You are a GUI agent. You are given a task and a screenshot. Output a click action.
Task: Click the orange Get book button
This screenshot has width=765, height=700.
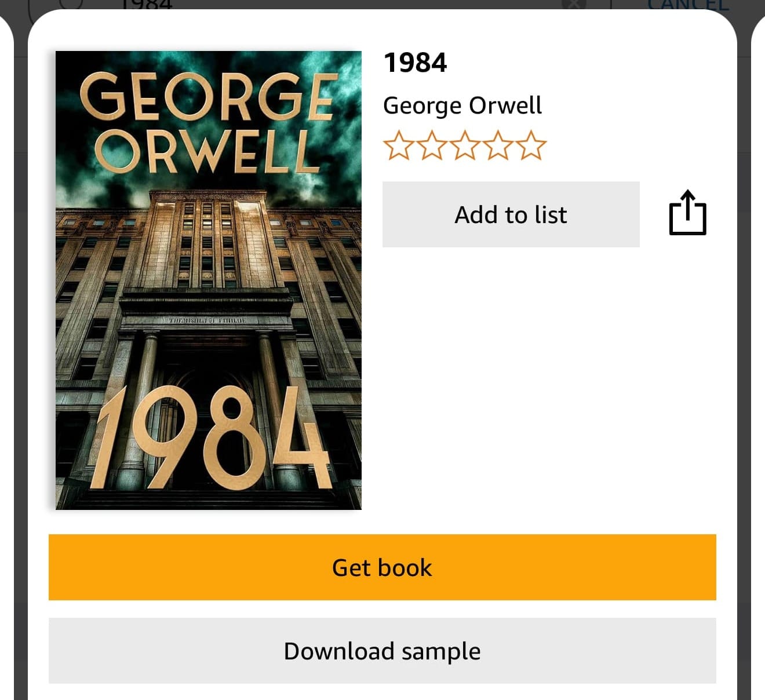click(382, 567)
